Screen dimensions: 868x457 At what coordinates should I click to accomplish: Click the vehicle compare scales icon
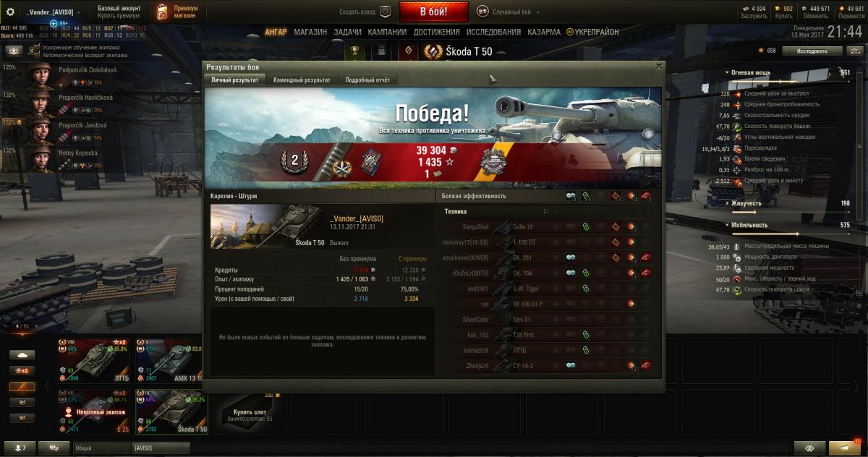pos(809,448)
